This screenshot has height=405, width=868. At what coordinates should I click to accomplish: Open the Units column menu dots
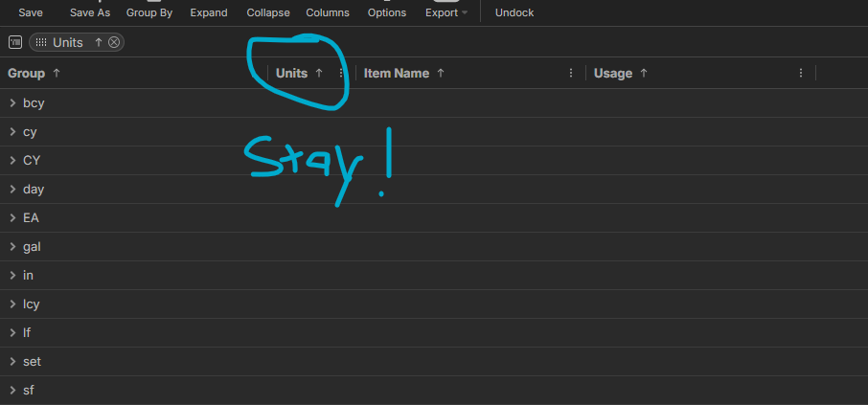point(341,73)
